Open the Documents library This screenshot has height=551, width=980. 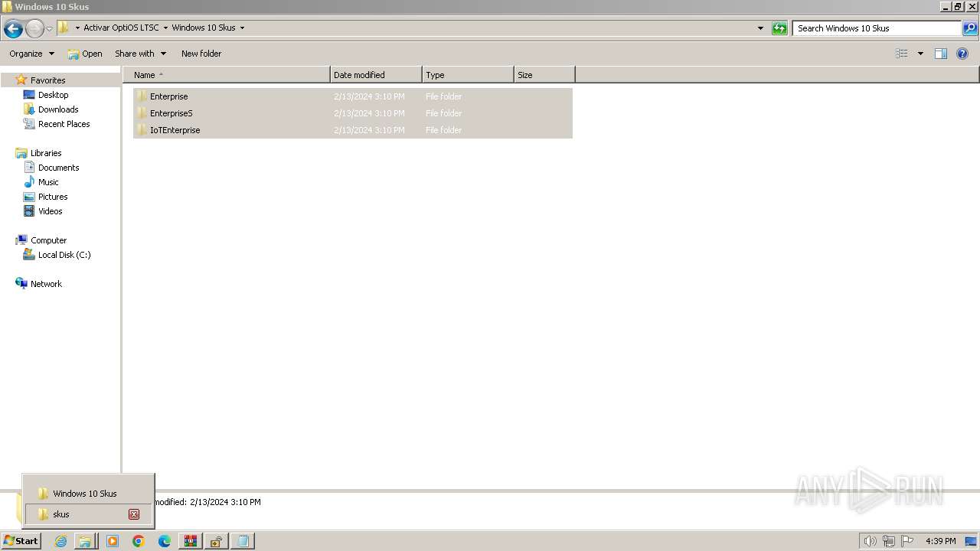(58, 168)
